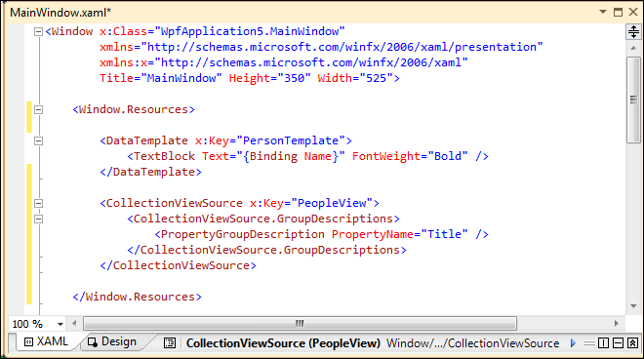Click the vertical scrollbar up arrow

coord(633,48)
